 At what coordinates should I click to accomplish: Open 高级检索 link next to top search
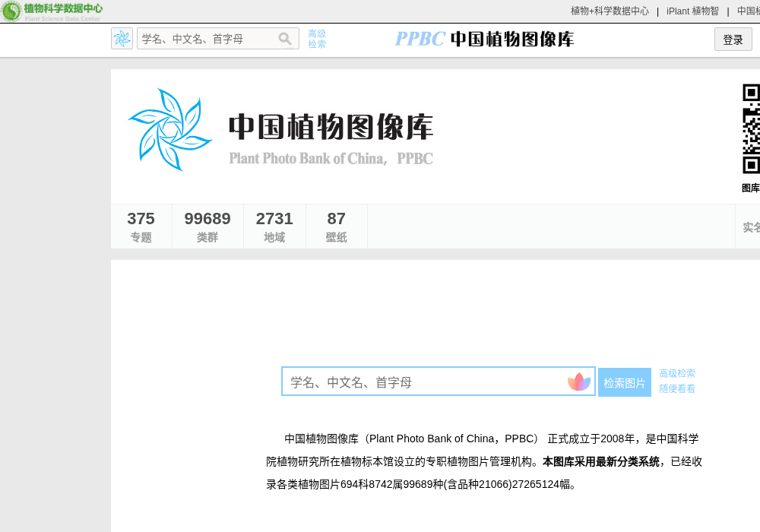[317, 39]
